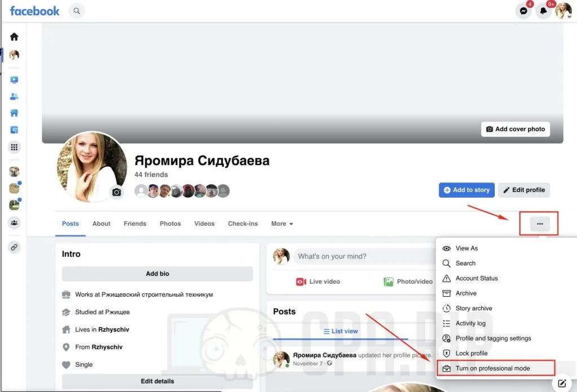Switch to the About tab
Image resolution: width=577 pixels, height=392 pixels.
click(101, 224)
